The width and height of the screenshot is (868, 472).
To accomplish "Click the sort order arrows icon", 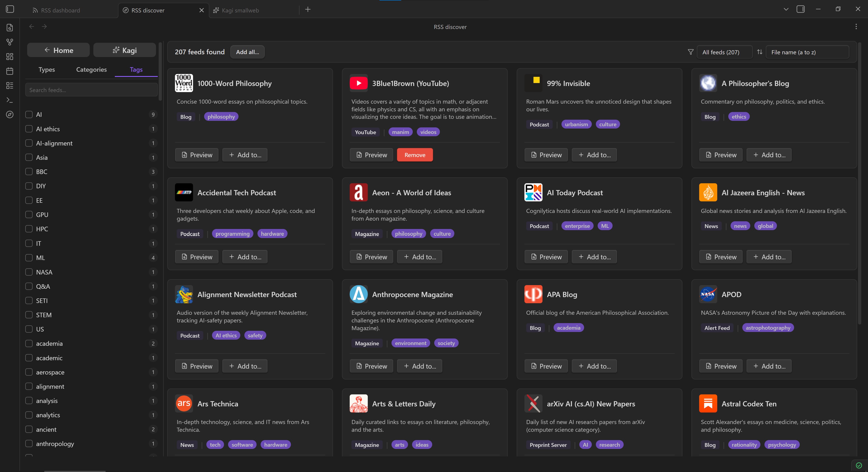I will [759, 52].
